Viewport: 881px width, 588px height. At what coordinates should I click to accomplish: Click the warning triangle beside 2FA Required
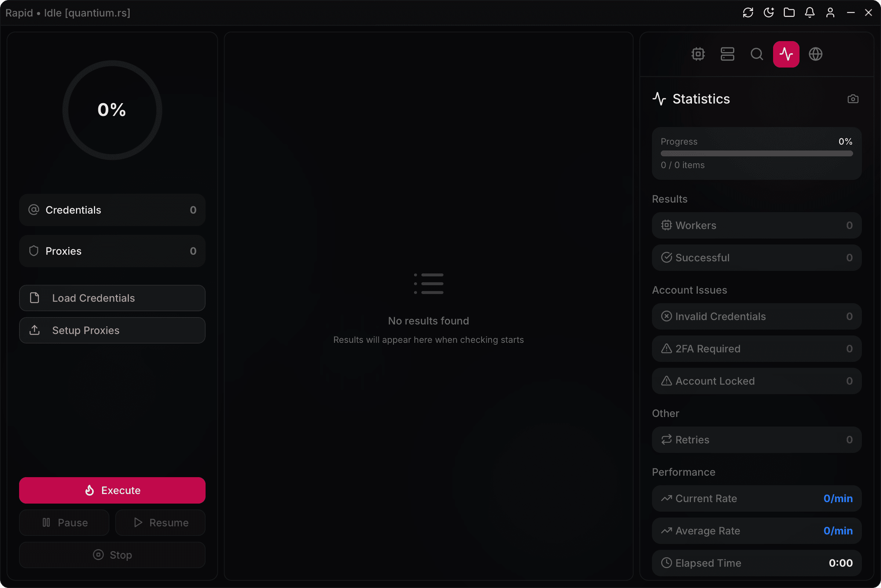(666, 348)
